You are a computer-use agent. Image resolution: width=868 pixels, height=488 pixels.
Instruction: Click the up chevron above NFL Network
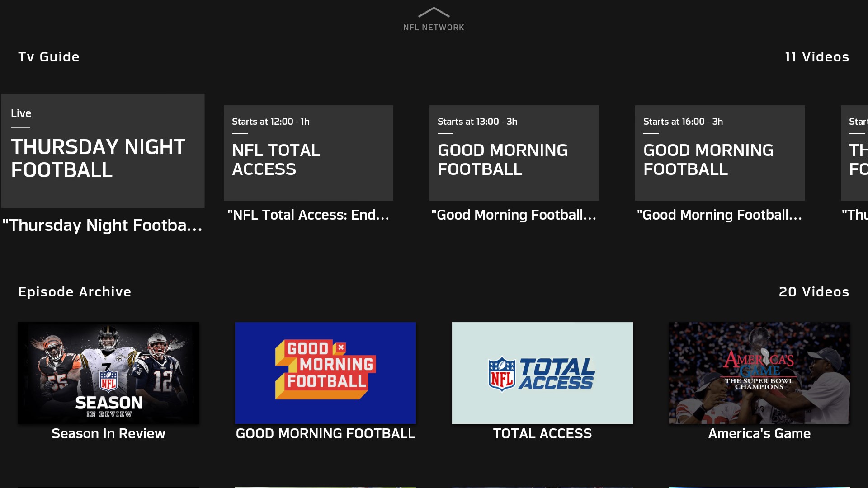click(434, 12)
